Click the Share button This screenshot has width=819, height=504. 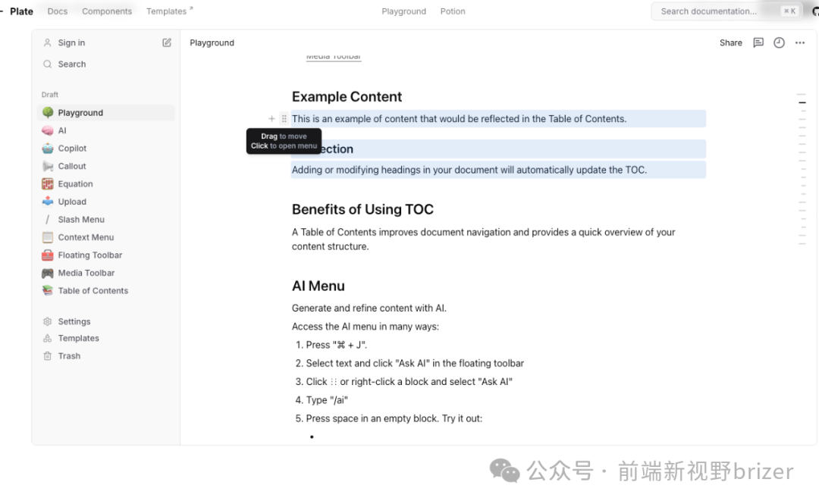[x=730, y=43]
